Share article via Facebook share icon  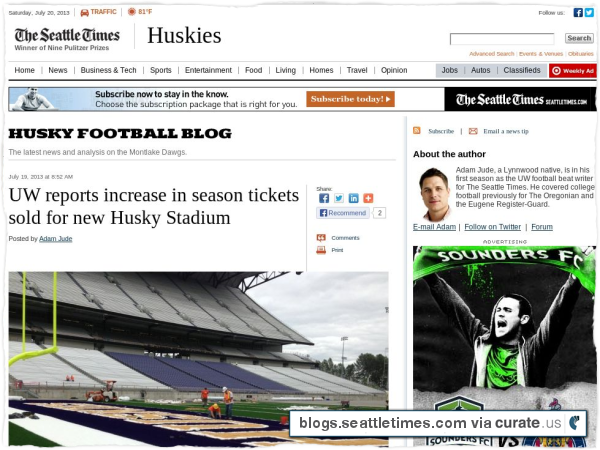click(324, 198)
